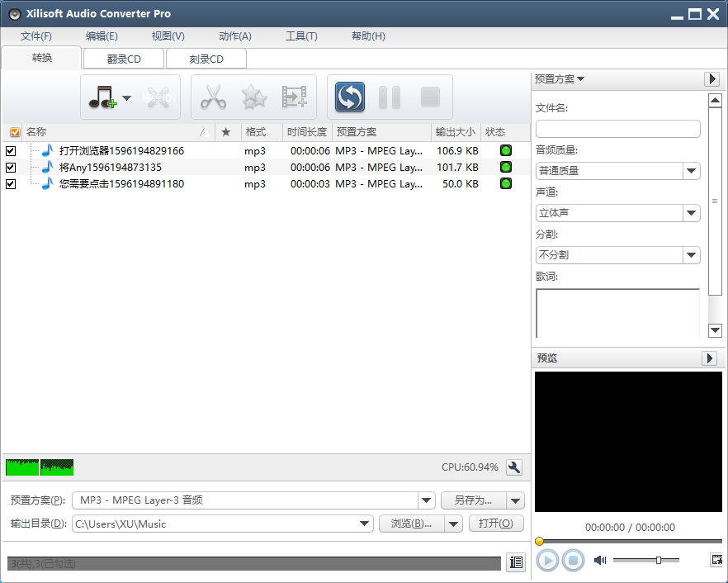Click the scissors clip tool icon

(x=213, y=98)
